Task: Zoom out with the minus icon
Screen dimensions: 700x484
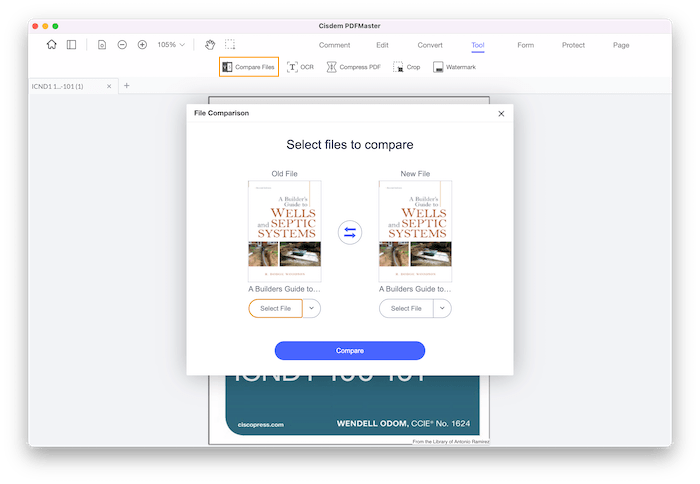Action: point(122,45)
